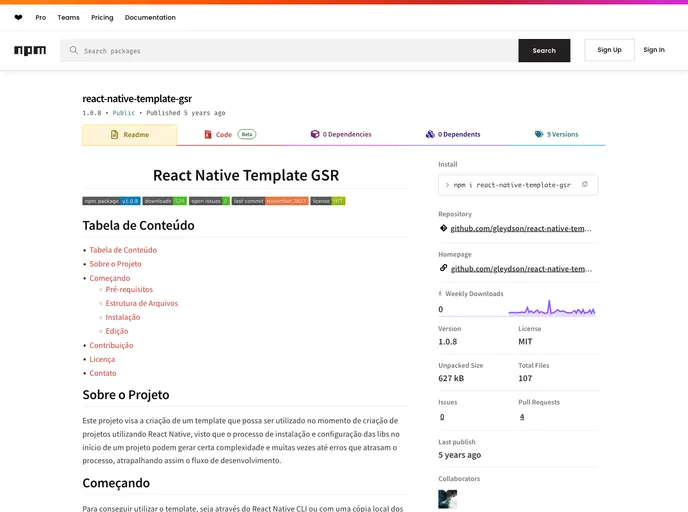
Task: Switch to the 9 Versions tab
Action: (556, 134)
